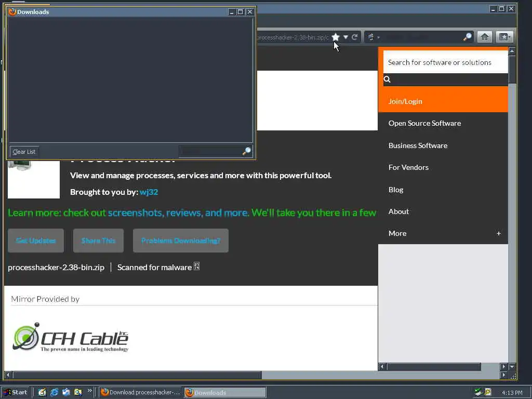
Task: Open the URL history dropdown arrow
Action: [x=345, y=37]
